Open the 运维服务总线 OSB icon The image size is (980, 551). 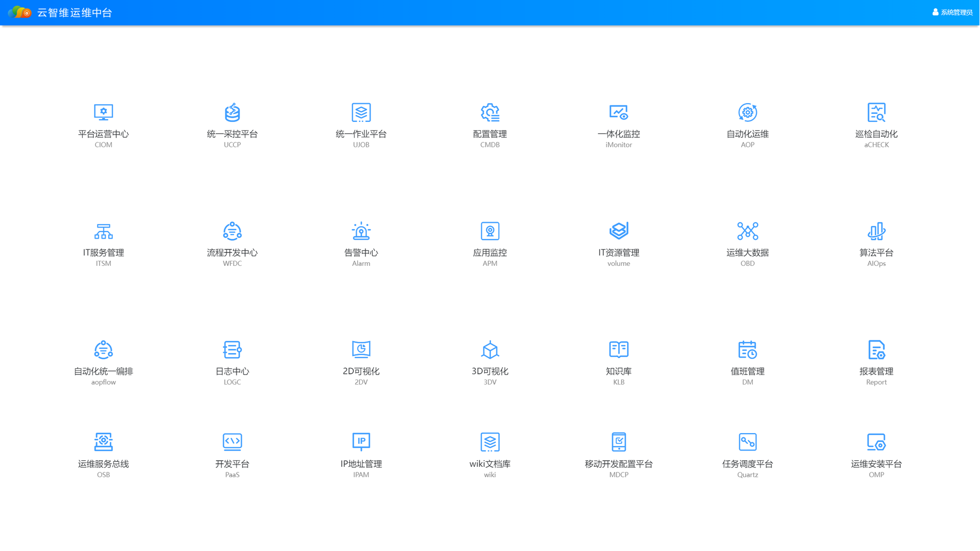pos(103,442)
